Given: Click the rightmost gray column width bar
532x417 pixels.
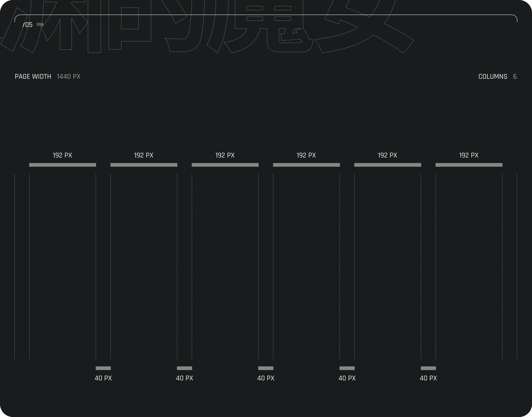Looking at the screenshot, I should click(469, 165).
